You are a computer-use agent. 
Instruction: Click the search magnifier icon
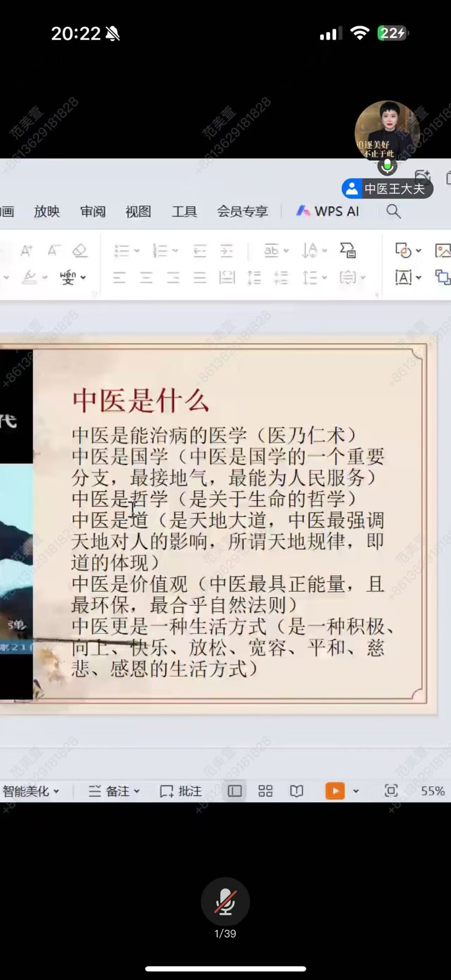coord(393,211)
